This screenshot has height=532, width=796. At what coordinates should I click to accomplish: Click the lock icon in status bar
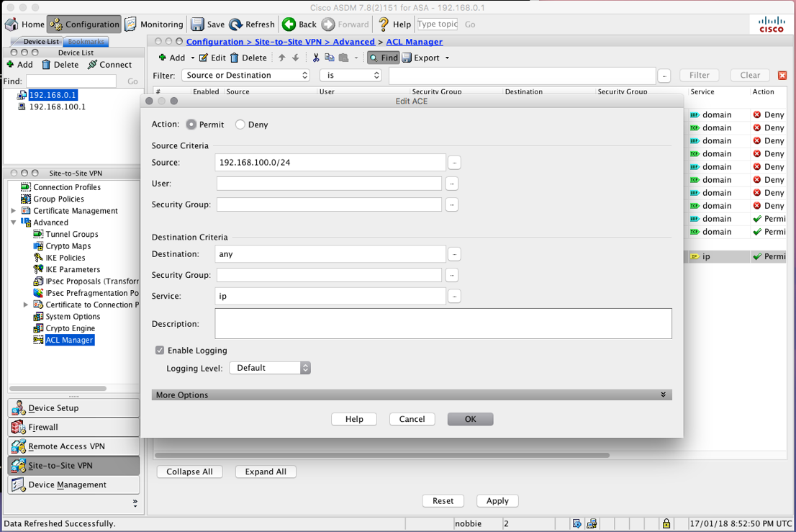pos(666,523)
